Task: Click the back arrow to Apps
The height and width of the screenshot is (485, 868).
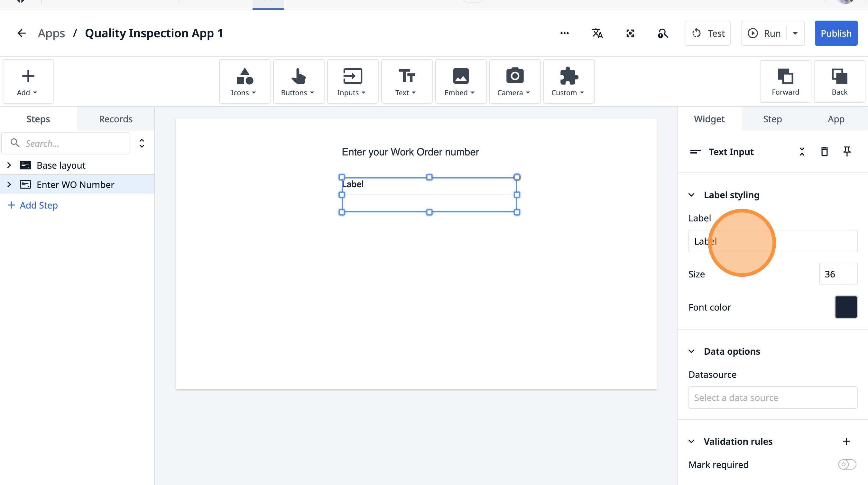Action: click(x=22, y=33)
